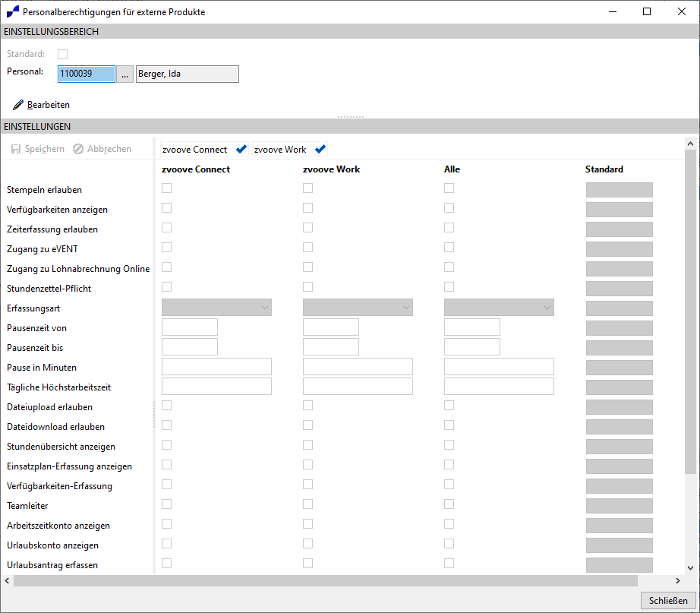Check Zeiterfassung erlauben under zvoove Work
700x613 pixels.
coord(307,227)
